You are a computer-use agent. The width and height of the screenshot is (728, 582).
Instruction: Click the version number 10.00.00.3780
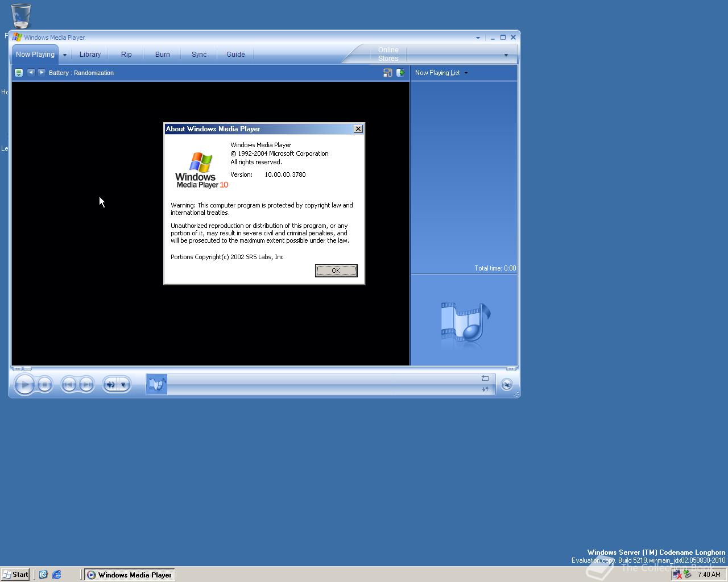285,174
